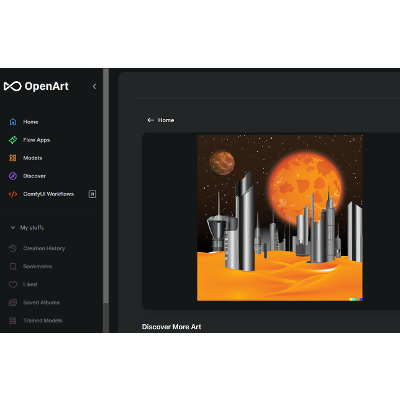Open Trained Models in the sidebar
This screenshot has height=400, width=400.
(43, 320)
